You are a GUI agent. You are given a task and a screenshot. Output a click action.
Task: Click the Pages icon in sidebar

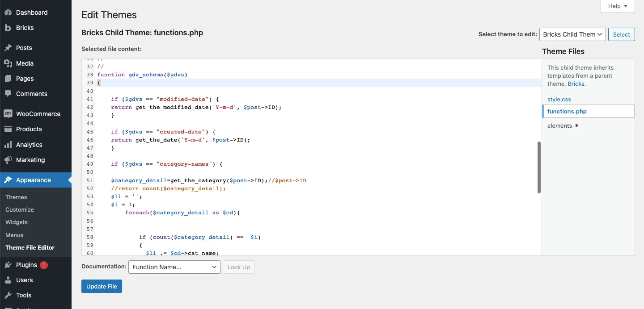click(x=8, y=79)
